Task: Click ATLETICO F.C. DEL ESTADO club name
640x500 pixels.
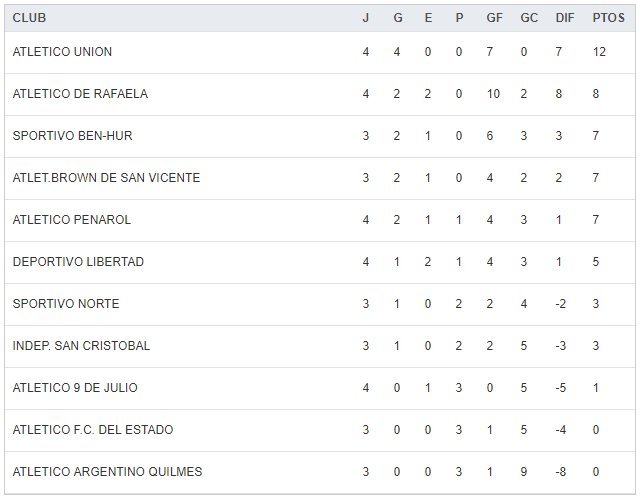Action: click(93, 430)
